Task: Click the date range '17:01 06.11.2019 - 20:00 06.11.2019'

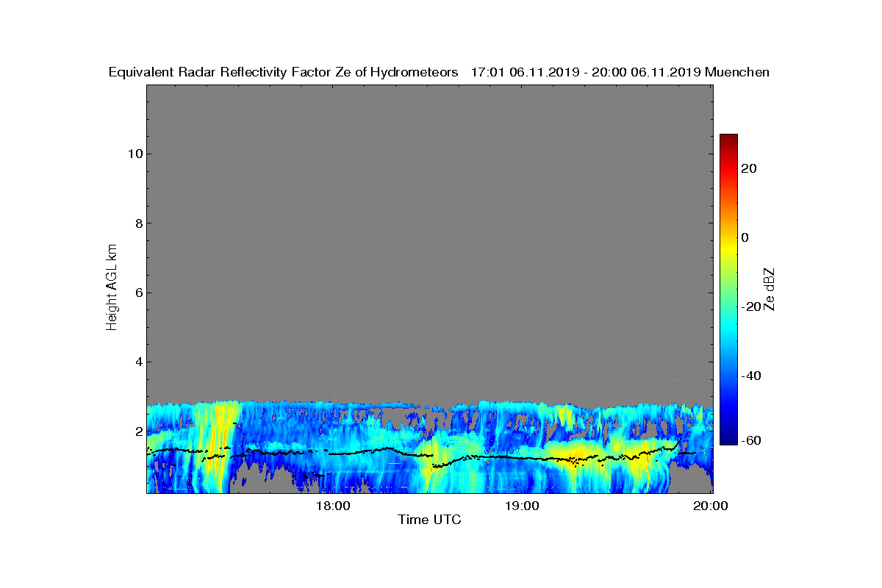Action: click(586, 72)
